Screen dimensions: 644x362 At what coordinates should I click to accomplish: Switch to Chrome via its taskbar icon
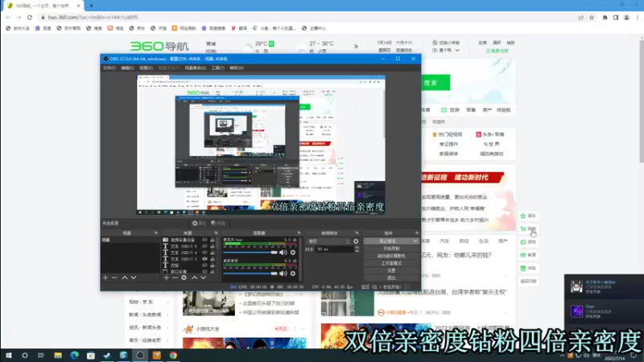[x=173, y=356]
